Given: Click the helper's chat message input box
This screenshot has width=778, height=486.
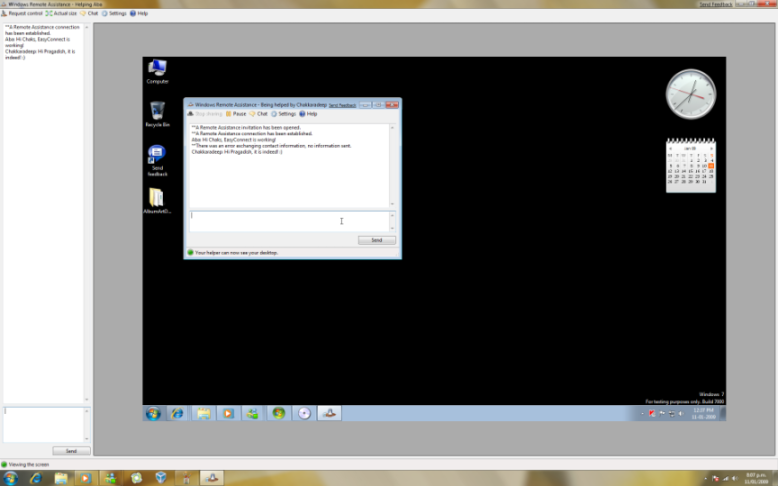Looking at the screenshot, I should pyautogui.click(x=44, y=424).
